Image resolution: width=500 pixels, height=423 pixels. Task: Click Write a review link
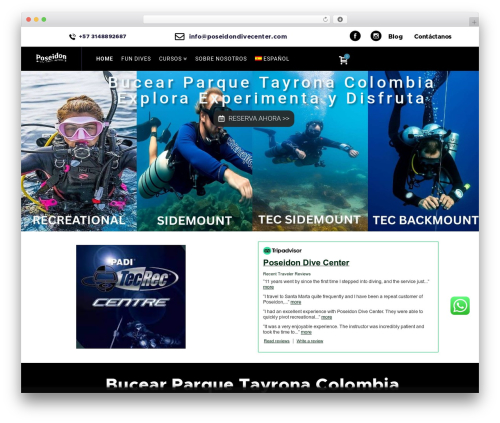[310, 341]
